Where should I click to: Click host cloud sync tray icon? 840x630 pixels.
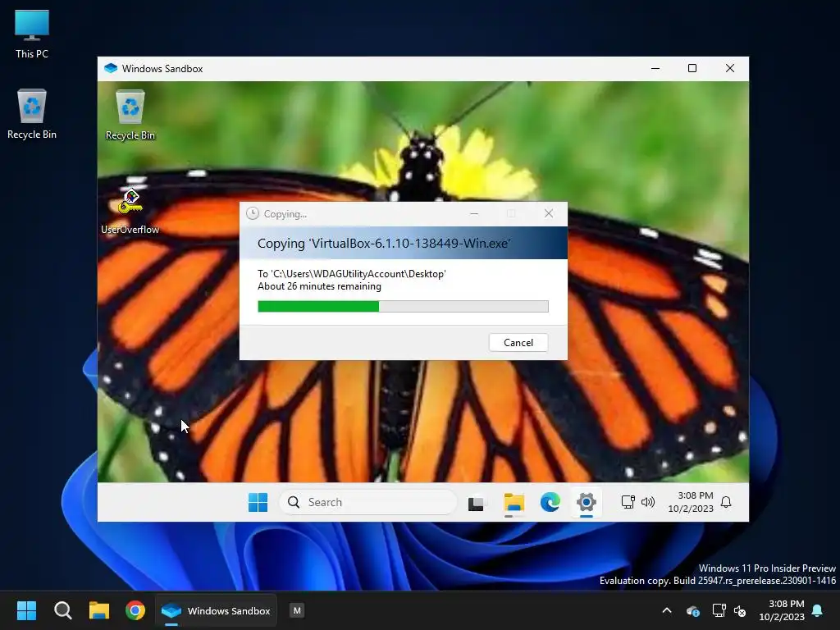click(692, 610)
